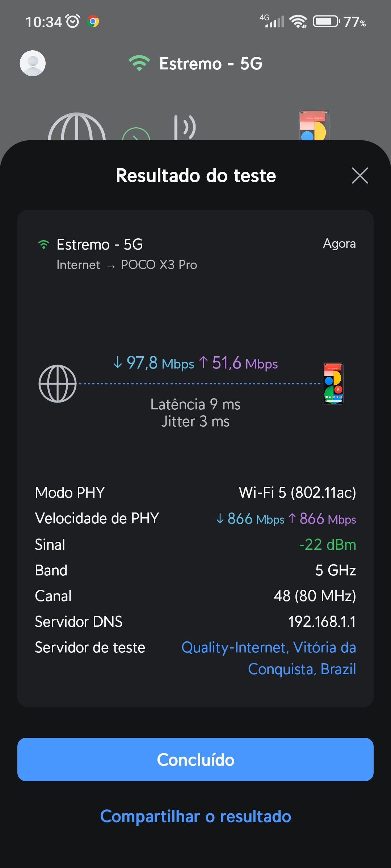The height and width of the screenshot is (868, 391).
Task: Tap the Servidor DNS address 192.168.1.1
Action: point(322,622)
